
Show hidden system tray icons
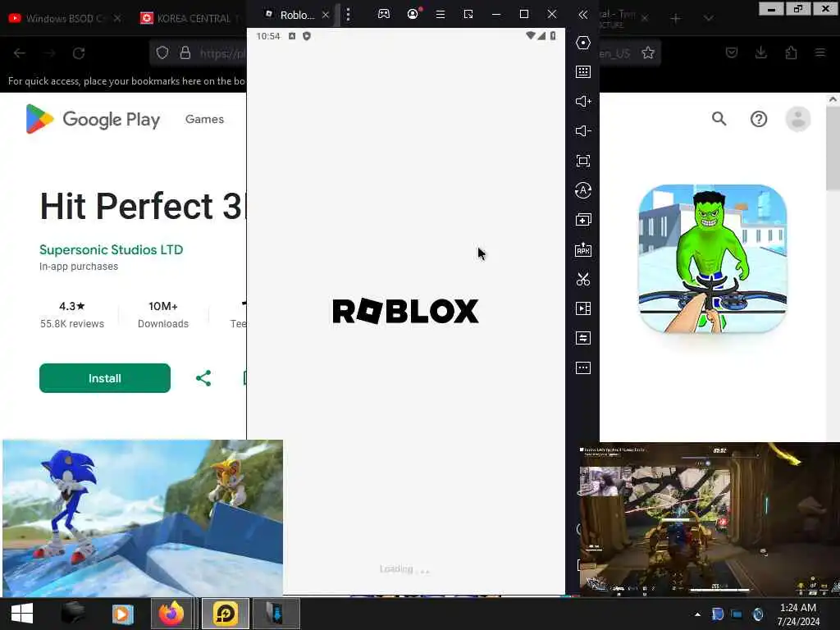[x=697, y=614]
